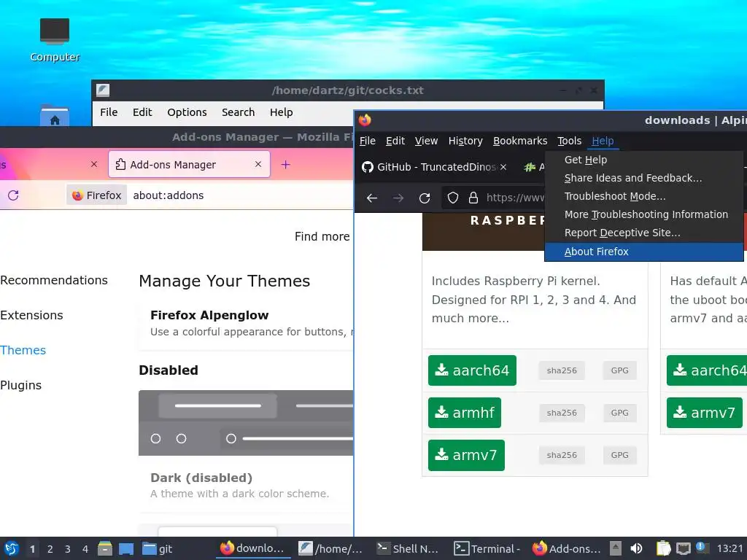Screen dimensions: 747x560
Task: Open the git folder launcher on the taskbar
Action: tap(158, 548)
